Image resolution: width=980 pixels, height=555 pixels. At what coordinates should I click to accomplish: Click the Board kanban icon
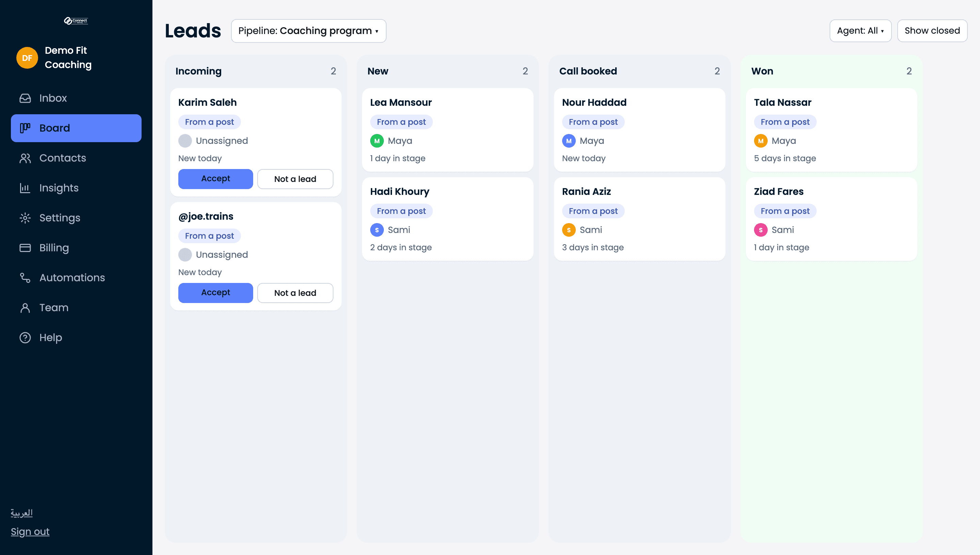(25, 128)
